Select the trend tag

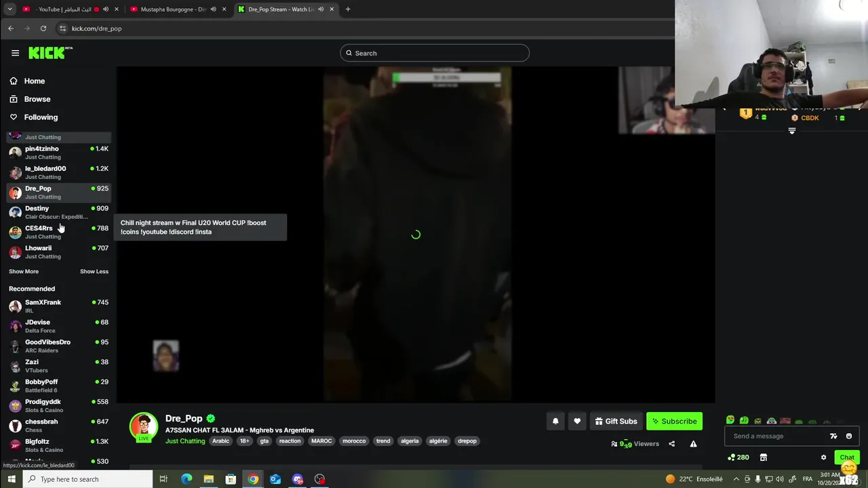click(x=383, y=441)
